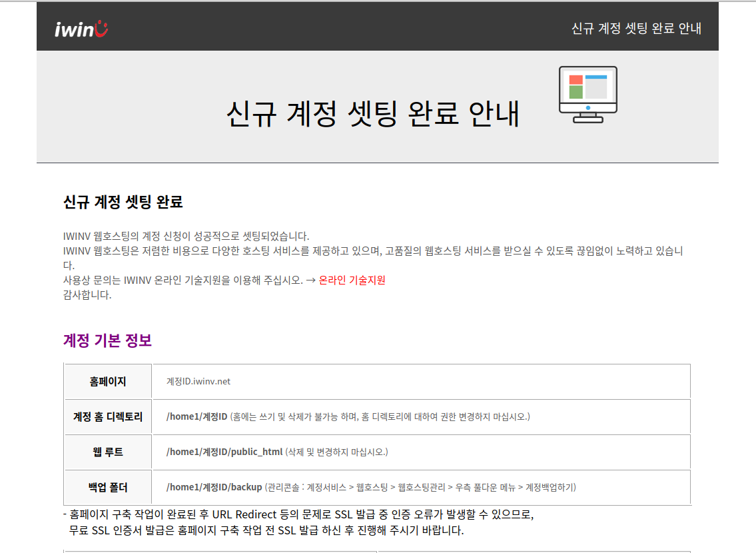756x553 pixels.
Task: Click the line starting '사용상 문의는 IWINV'
Action: [224, 280]
